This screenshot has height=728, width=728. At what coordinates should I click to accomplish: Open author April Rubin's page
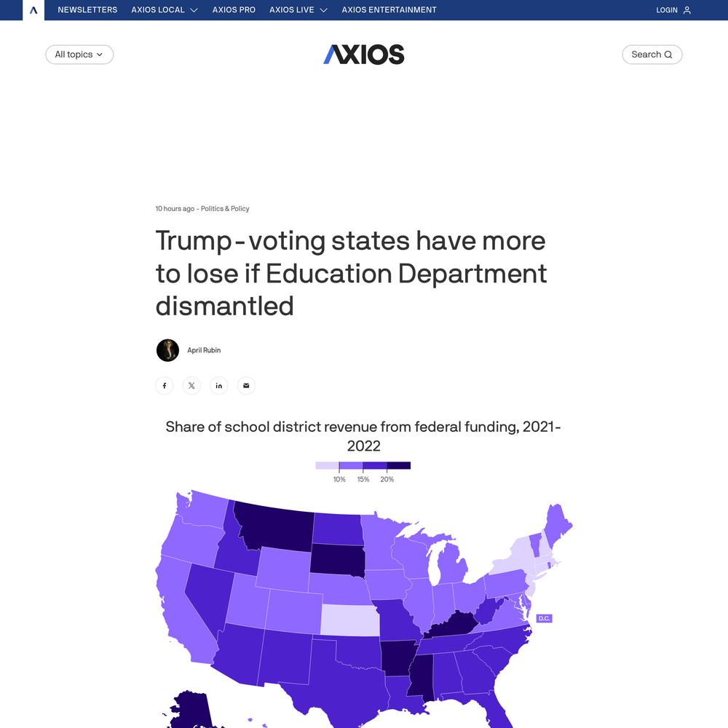coord(204,350)
